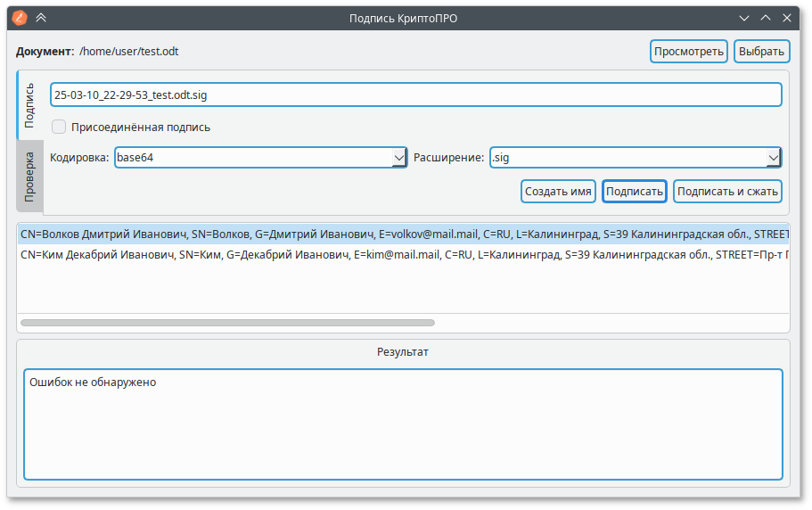812x510 pixels.
Task: Click the Создать имя button
Action: (558, 191)
